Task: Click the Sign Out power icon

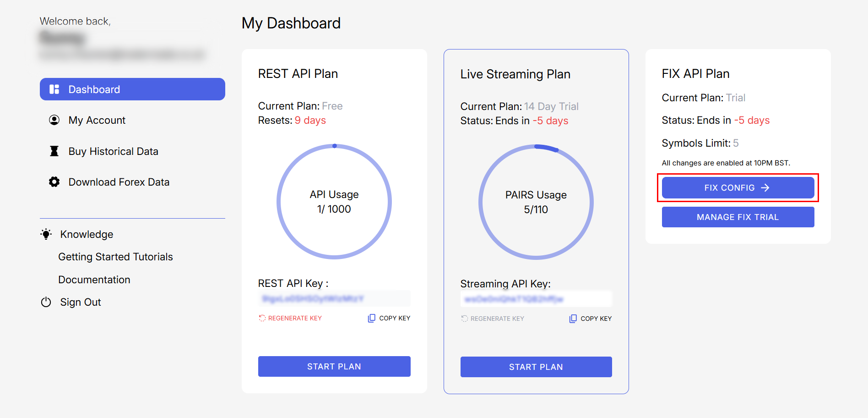Action: 46,302
